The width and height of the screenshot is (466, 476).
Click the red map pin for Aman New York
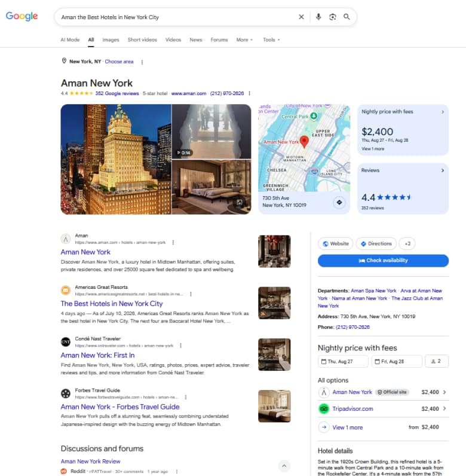304,142
